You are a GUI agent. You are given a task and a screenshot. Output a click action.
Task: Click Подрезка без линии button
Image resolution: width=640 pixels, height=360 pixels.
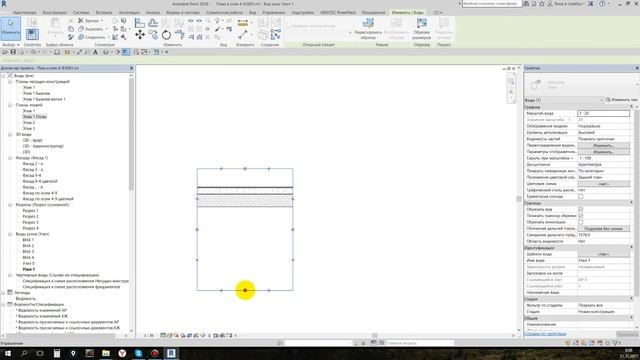603,229
